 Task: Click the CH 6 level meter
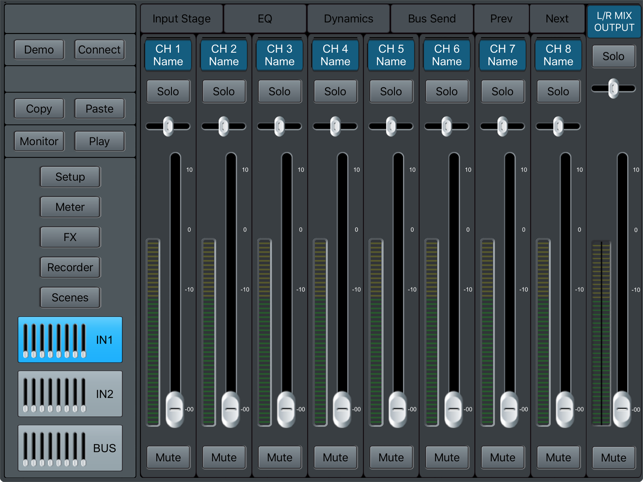pos(432,333)
